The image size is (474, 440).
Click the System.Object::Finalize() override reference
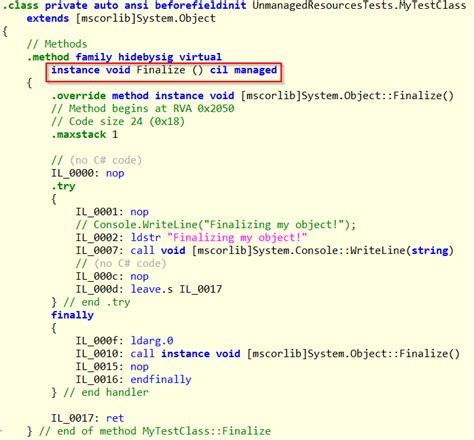pyautogui.click(x=347, y=96)
